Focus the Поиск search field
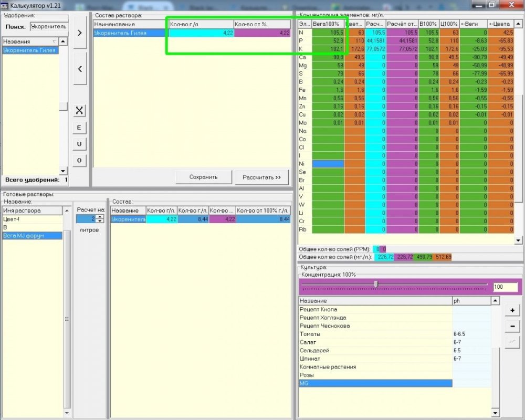 click(49, 26)
